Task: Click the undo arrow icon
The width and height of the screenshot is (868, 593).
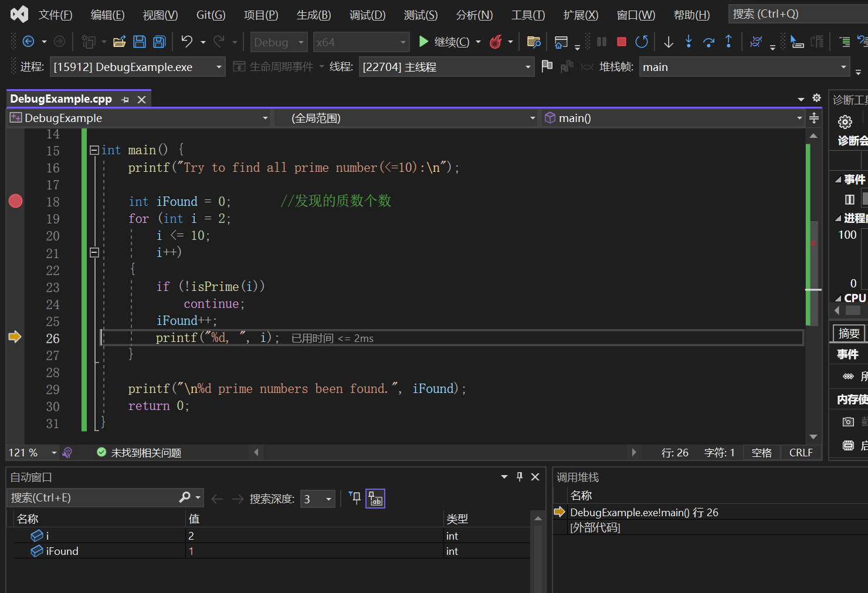Action: (x=187, y=41)
